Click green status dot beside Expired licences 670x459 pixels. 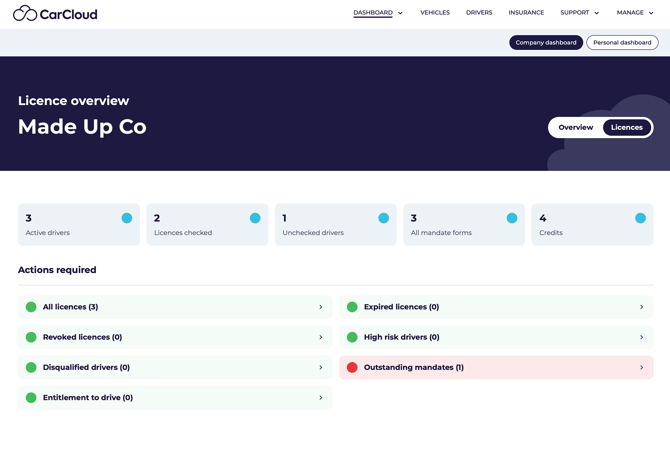pyautogui.click(x=352, y=307)
